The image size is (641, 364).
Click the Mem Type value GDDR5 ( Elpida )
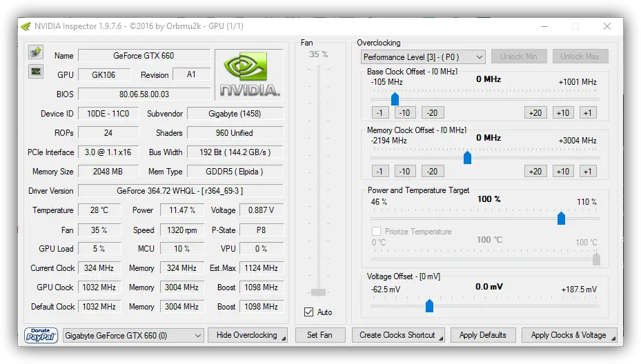235,172
